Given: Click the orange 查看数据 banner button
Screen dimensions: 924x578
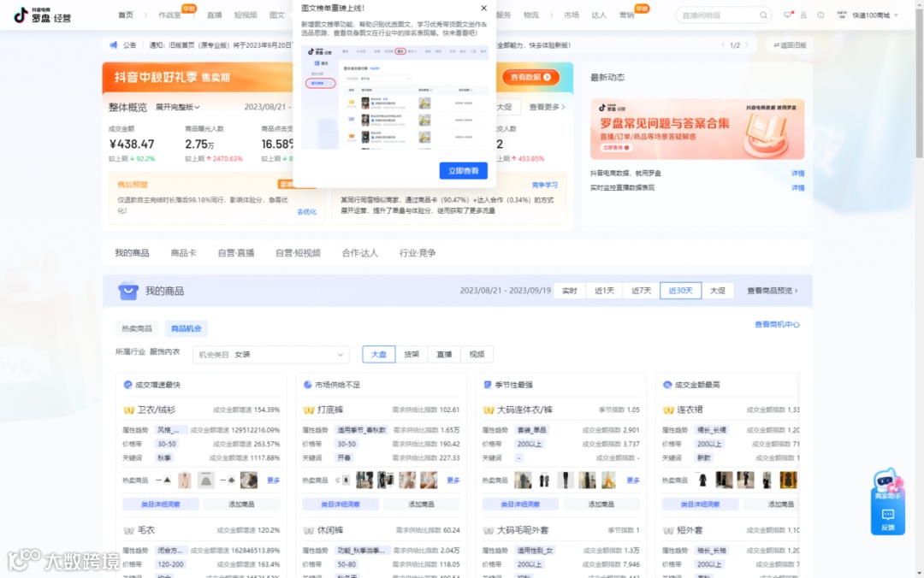Looking at the screenshot, I should tap(530, 77).
